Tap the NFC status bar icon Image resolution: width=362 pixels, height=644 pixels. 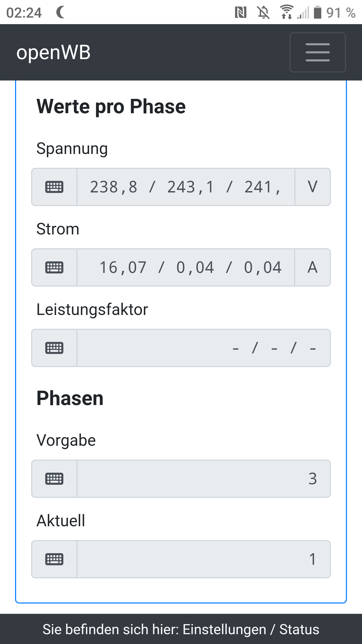click(241, 13)
